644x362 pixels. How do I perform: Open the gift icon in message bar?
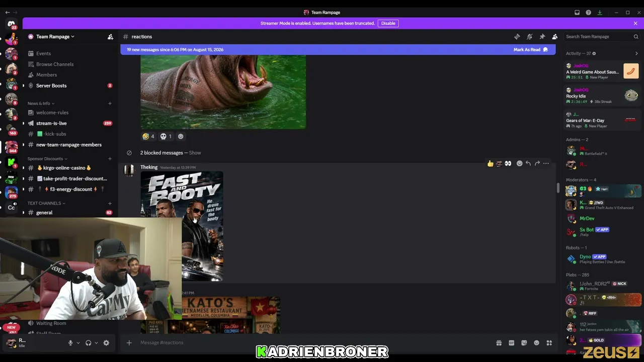(499, 343)
